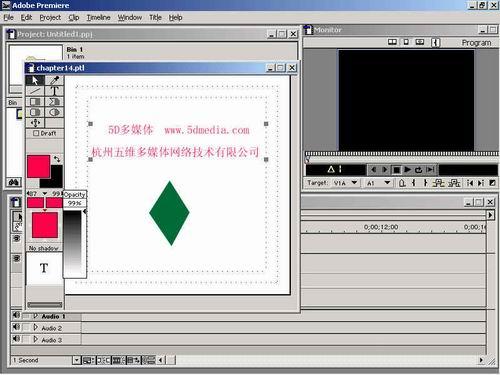Screen dimensions: 500x375
Task: Mute the Audio 3 track speaker
Action: point(16,339)
